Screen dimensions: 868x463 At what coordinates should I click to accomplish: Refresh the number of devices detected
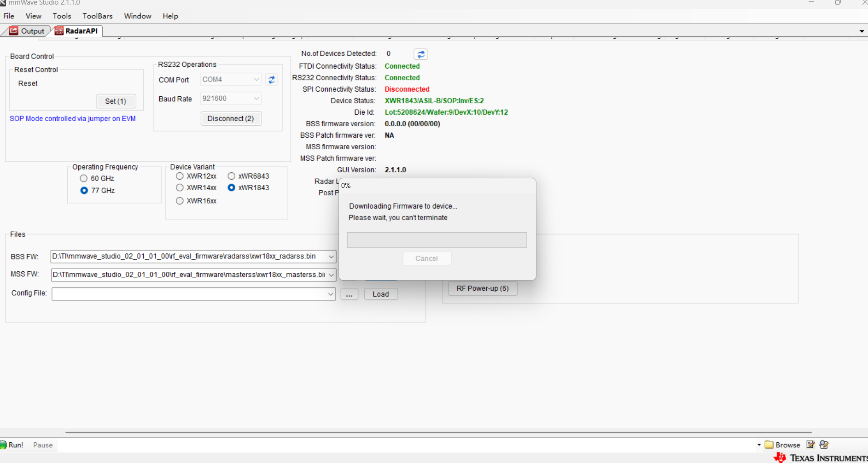(421, 54)
